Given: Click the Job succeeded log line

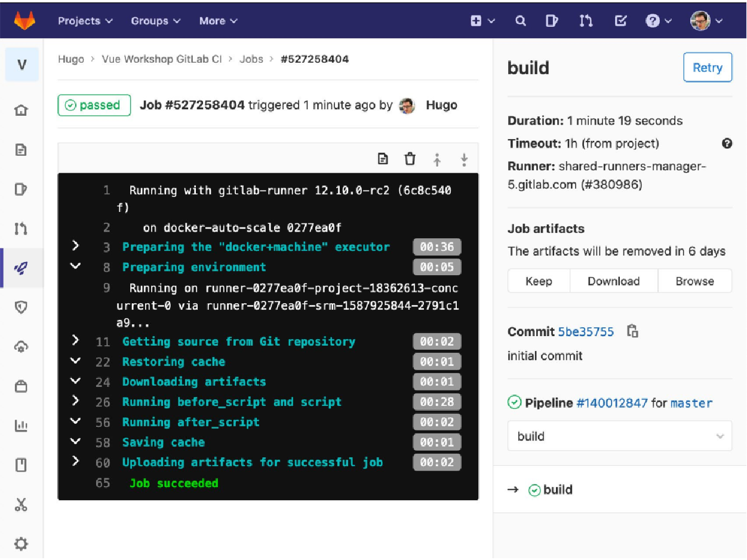Looking at the screenshot, I should pos(174,483).
